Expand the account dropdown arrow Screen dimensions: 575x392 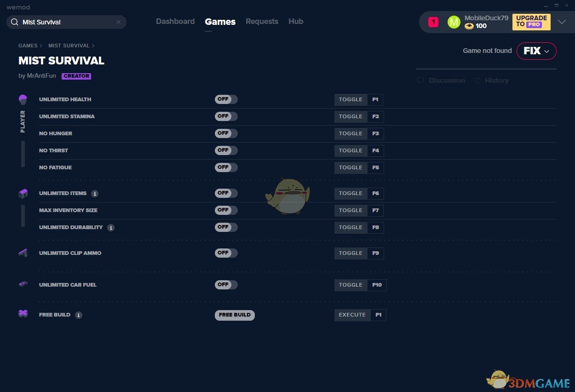point(562,22)
